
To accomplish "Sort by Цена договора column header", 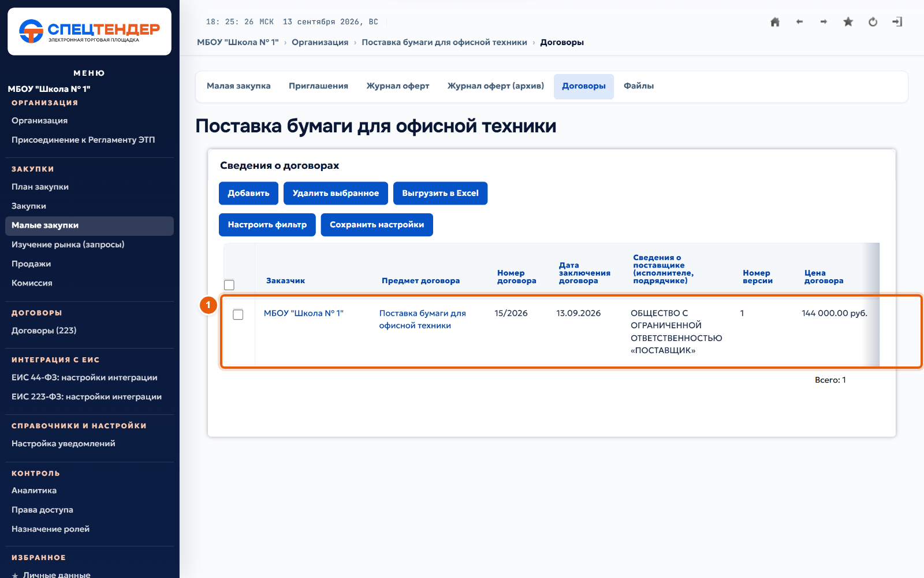I will point(824,277).
